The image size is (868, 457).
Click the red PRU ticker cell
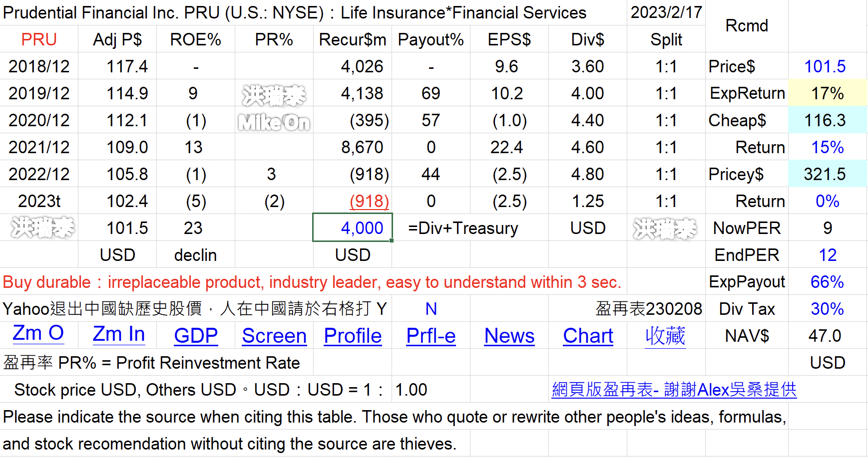click(39, 39)
